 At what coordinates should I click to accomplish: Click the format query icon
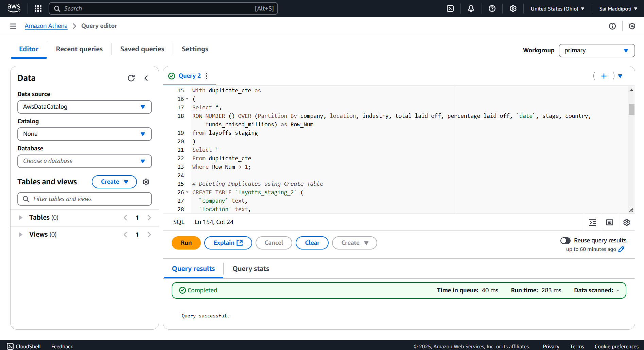593,222
